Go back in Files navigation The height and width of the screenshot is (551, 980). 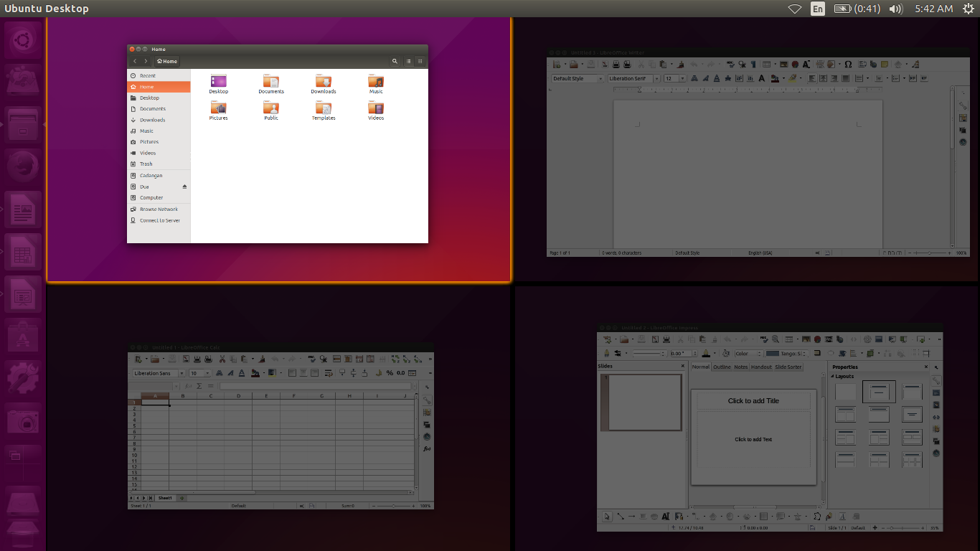coord(135,61)
